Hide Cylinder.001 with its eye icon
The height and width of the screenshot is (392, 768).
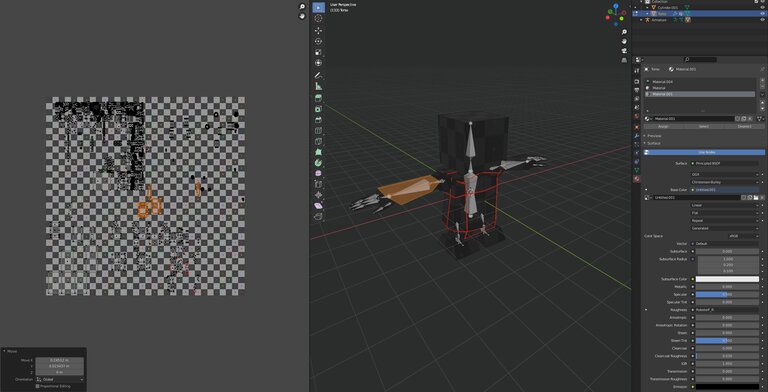763,7
